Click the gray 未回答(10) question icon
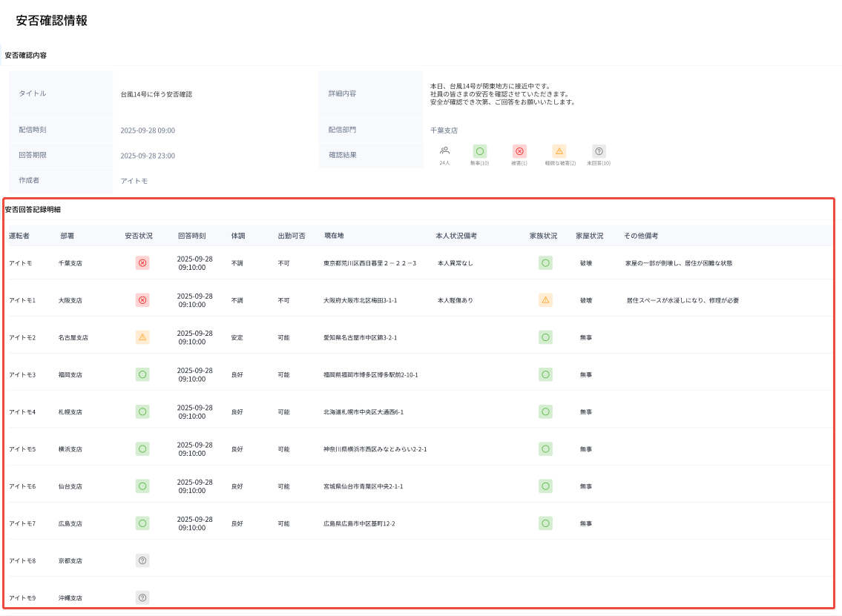Viewport: 842px width, 616px height. click(599, 151)
